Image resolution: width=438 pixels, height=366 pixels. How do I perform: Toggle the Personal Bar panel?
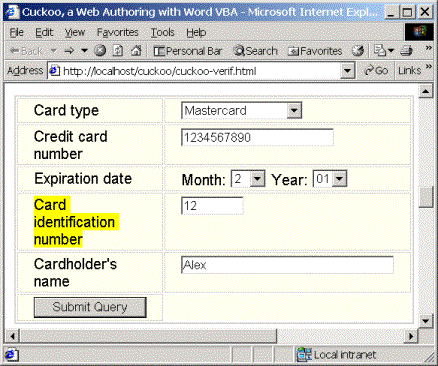click(188, 51)
